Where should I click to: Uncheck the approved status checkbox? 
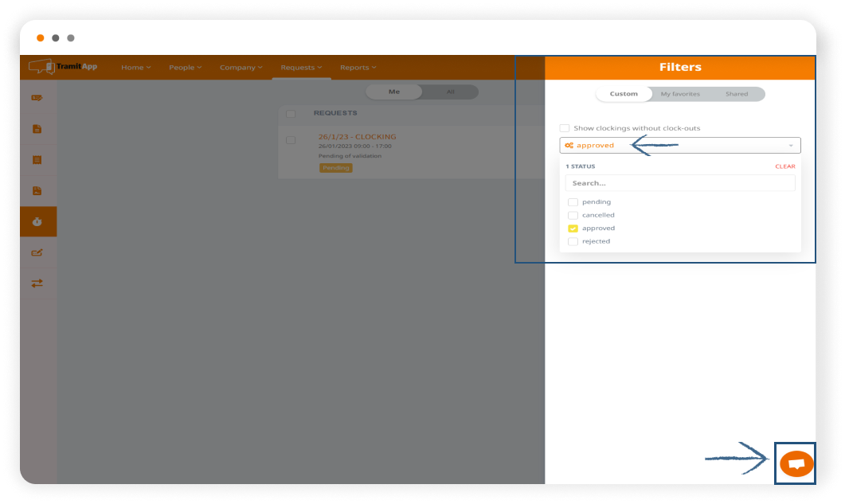pos(573,229)
